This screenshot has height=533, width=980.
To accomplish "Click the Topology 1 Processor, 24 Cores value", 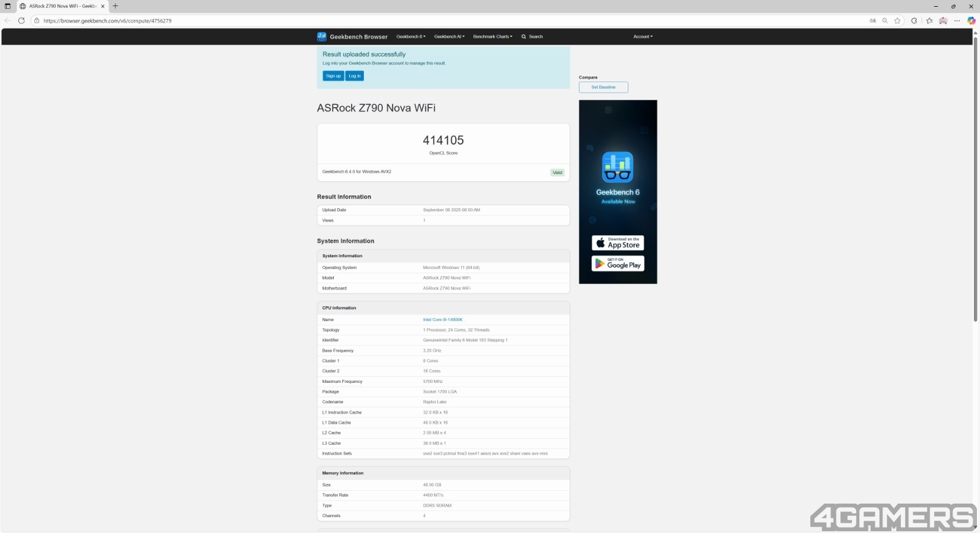I will (456, 330).
